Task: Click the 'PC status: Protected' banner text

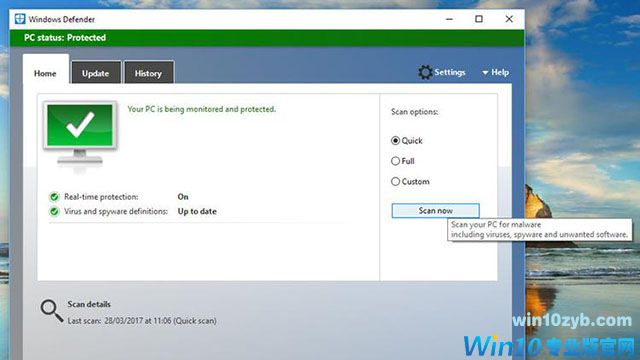Action: 65,38
